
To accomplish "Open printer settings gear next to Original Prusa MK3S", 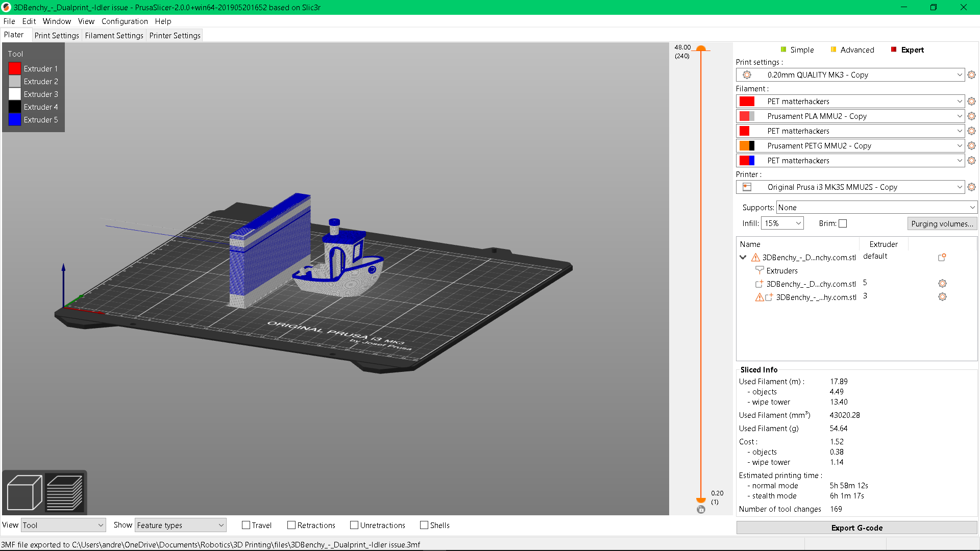I will 971,187.
